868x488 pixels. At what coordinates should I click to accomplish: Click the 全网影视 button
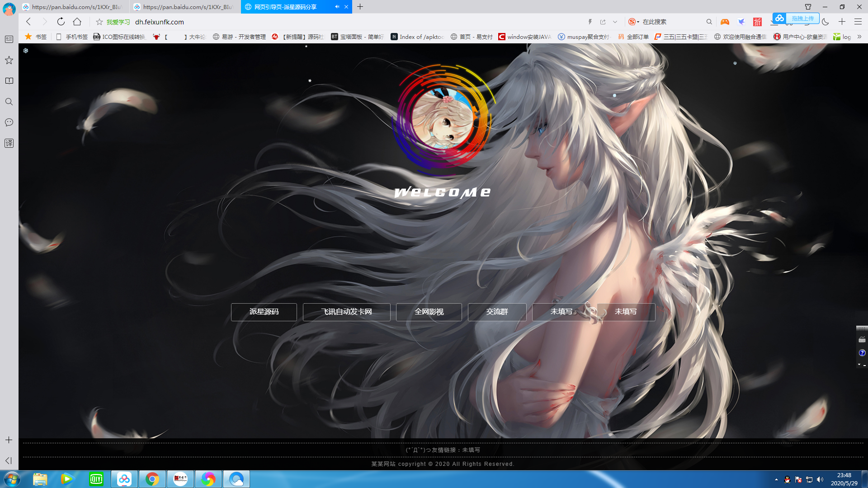(x=429, y=312)
